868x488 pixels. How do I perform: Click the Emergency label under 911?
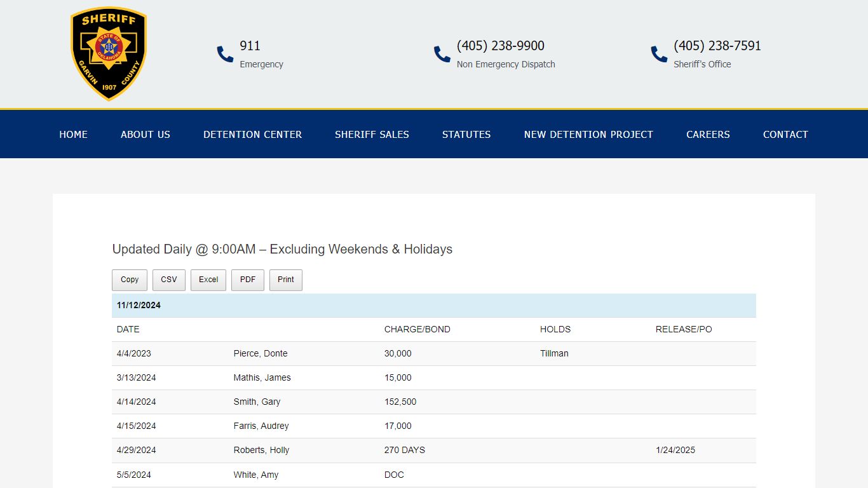coord(262,65)
